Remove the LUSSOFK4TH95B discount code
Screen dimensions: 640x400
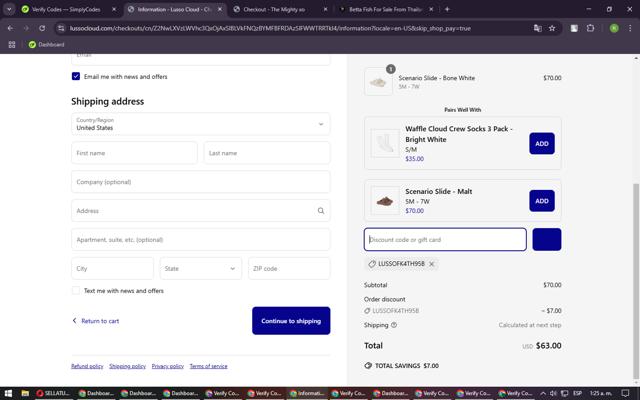pos(431,264)
